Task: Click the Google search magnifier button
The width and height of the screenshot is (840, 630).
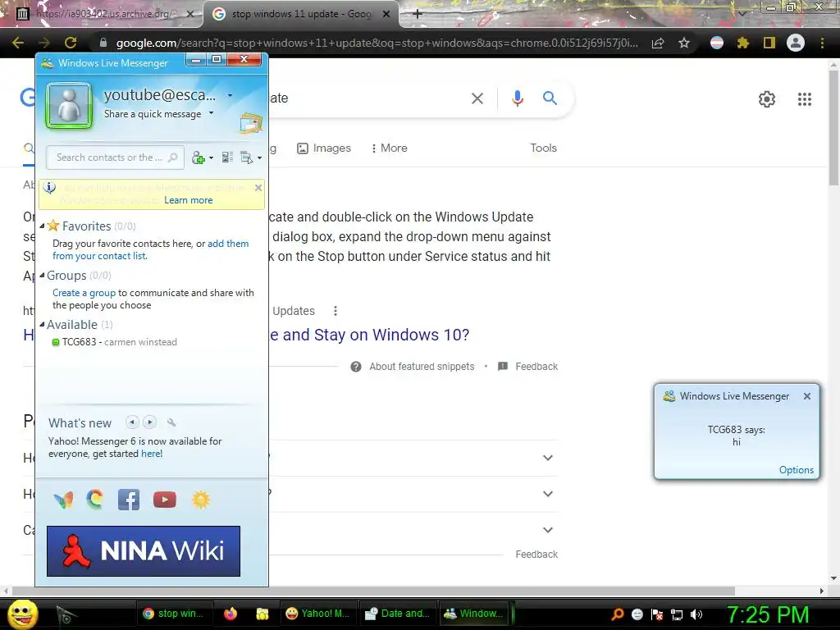Action: pos(550,98)
